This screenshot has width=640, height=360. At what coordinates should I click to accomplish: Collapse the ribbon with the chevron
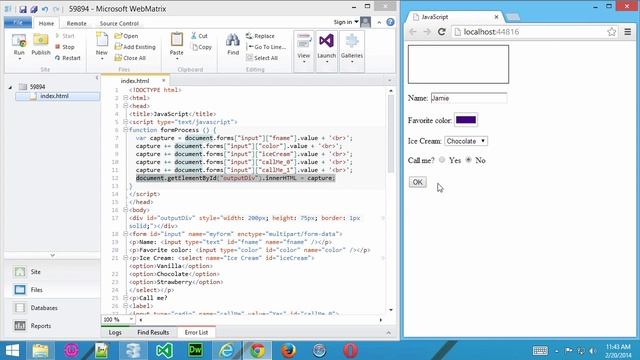pos(379,22)
